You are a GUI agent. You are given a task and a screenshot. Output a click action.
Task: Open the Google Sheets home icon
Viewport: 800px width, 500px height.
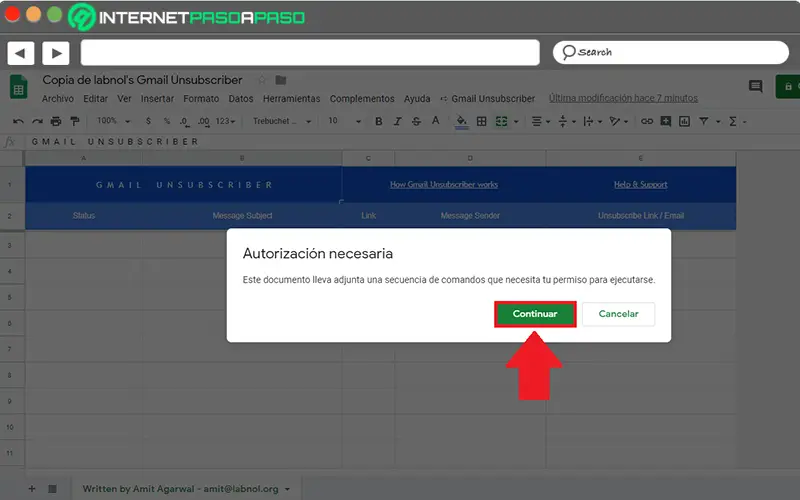coord(19,87)
